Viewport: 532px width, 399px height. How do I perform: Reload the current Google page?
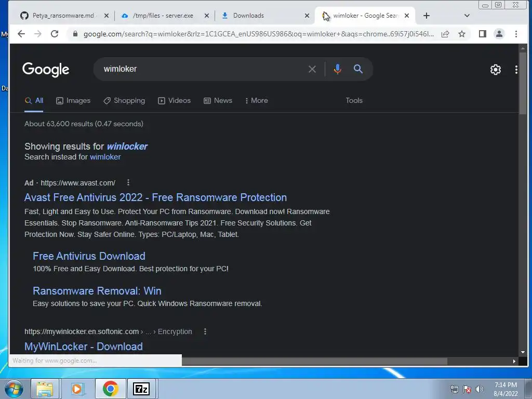(x=55, y=34)
